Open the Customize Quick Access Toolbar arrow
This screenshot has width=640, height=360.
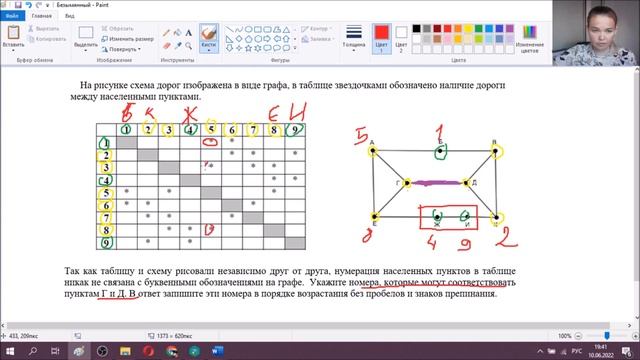click(48, 5)
